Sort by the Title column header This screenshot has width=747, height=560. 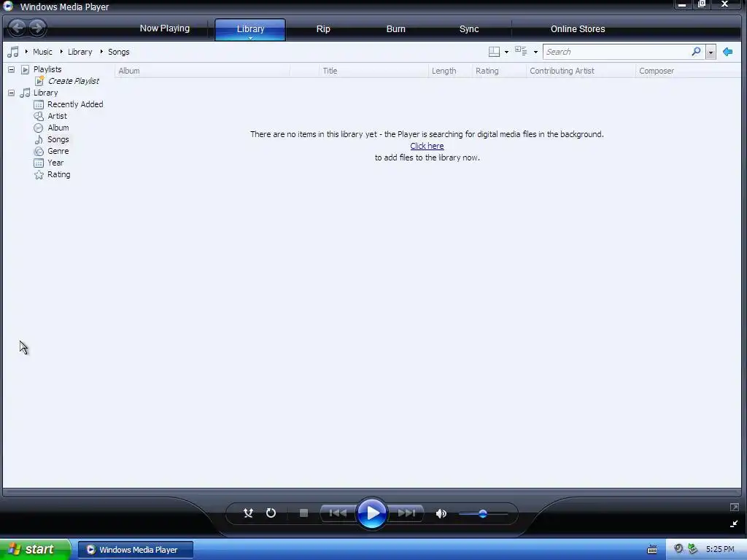pos(373,71)
